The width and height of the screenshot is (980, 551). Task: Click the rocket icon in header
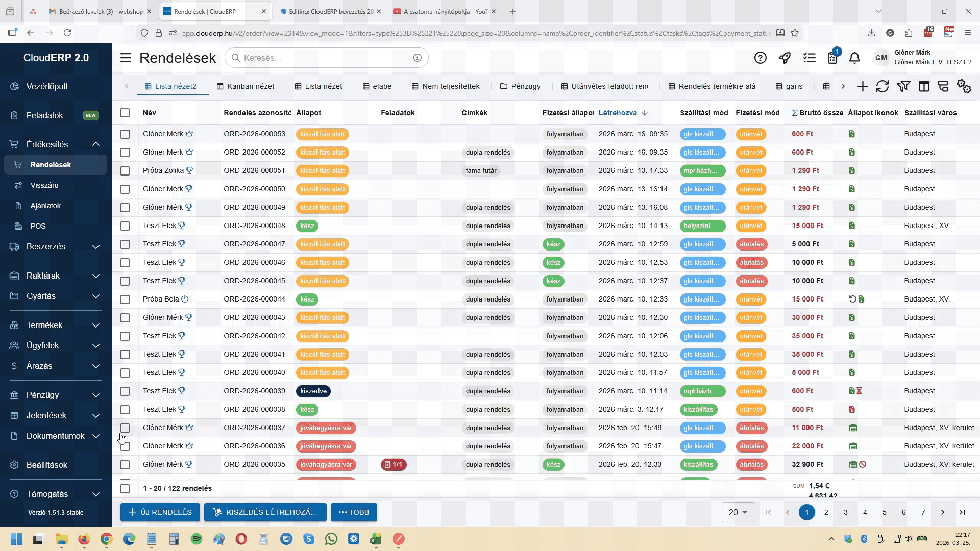785,58
